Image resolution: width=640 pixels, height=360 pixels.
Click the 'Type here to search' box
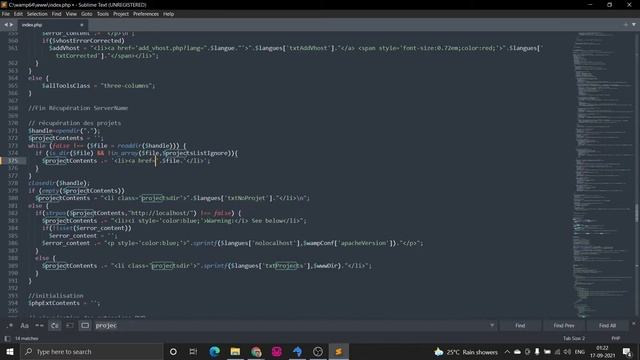(x=91, y=351)
